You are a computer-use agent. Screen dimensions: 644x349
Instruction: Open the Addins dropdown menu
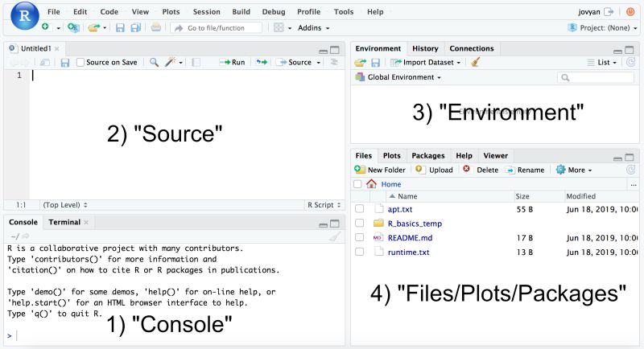(313, 28)
